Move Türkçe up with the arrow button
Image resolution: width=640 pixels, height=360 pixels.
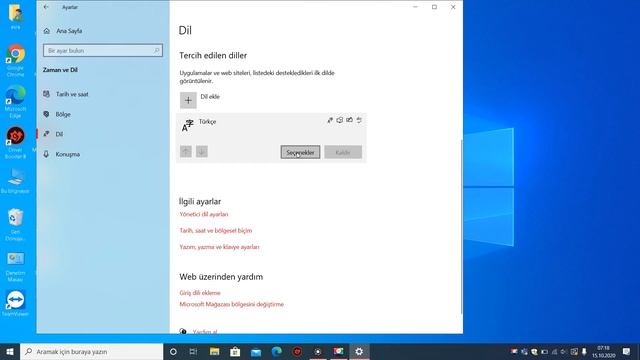pos(186,151)
